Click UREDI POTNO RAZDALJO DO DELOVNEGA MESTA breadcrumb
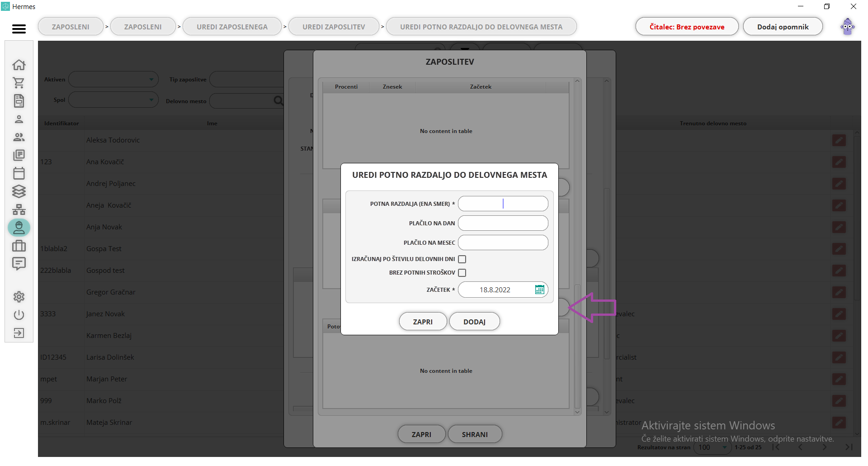The width and height of the screenshot is (868, 466). click(481, 27)
